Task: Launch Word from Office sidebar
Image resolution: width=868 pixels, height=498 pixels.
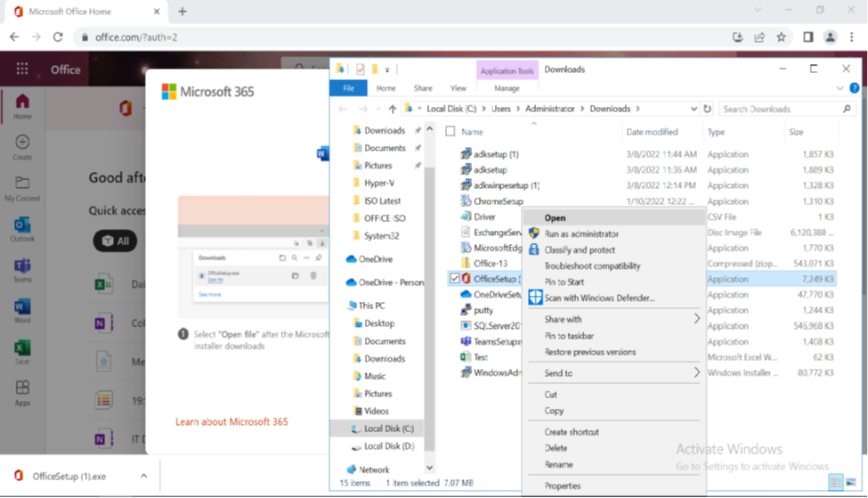Action: pyautogui.click(x=22, y=311)
